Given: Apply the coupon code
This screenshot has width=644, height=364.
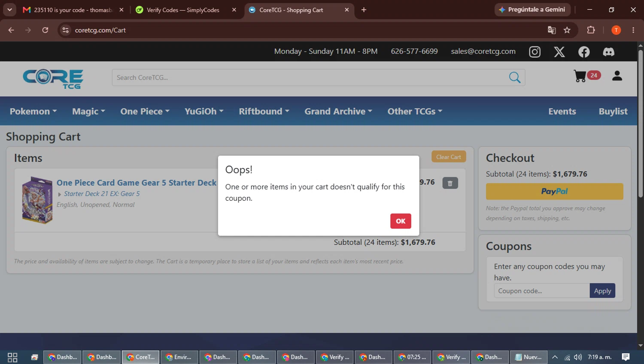Looking at the screenshot, I should click(x=602, y=291).
